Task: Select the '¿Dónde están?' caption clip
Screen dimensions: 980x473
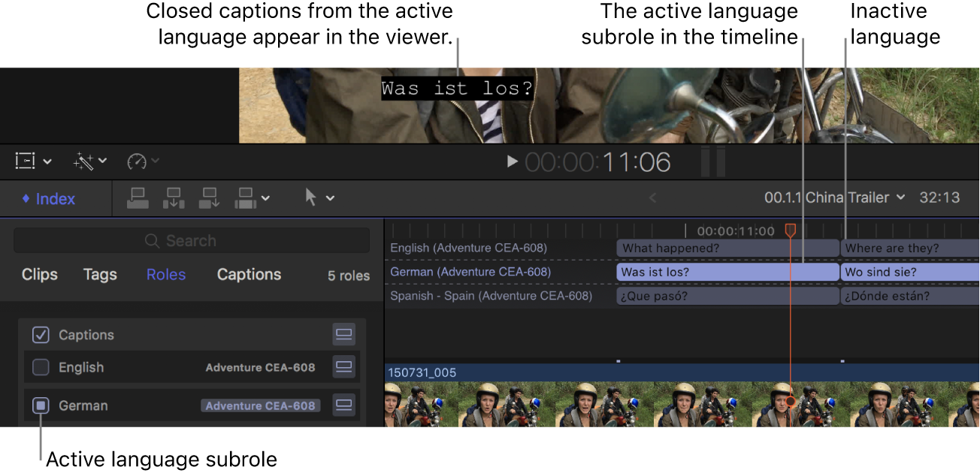Action: pos(909,296)
